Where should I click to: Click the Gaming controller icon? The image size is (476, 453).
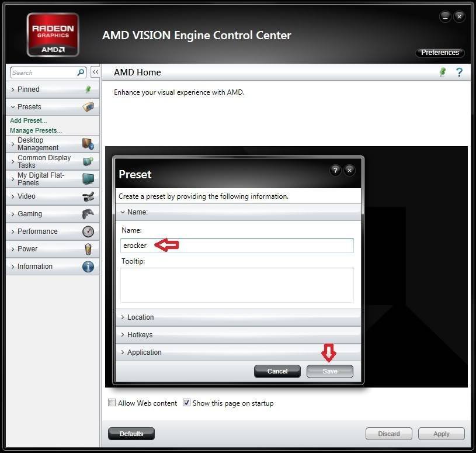(x=88, y=214)
